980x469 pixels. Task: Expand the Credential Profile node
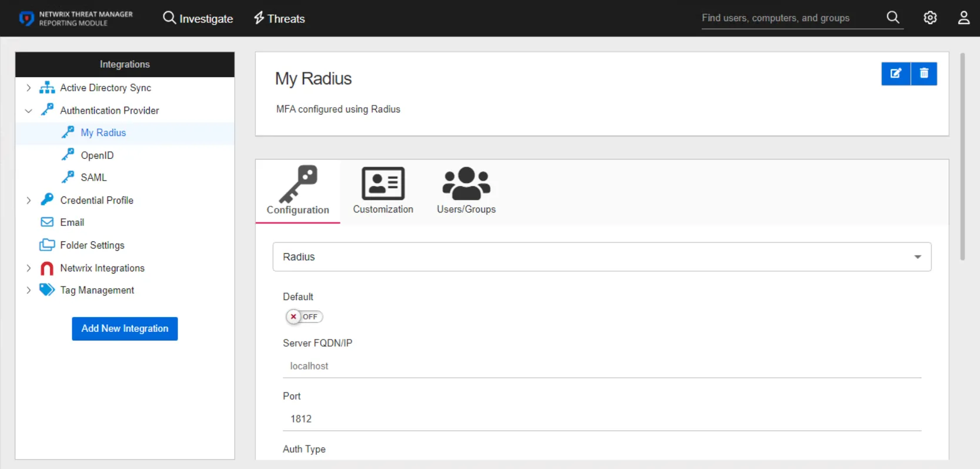[28, 201]
